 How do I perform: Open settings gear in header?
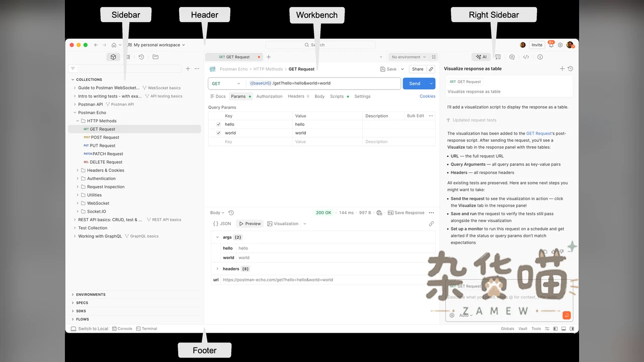560,45
